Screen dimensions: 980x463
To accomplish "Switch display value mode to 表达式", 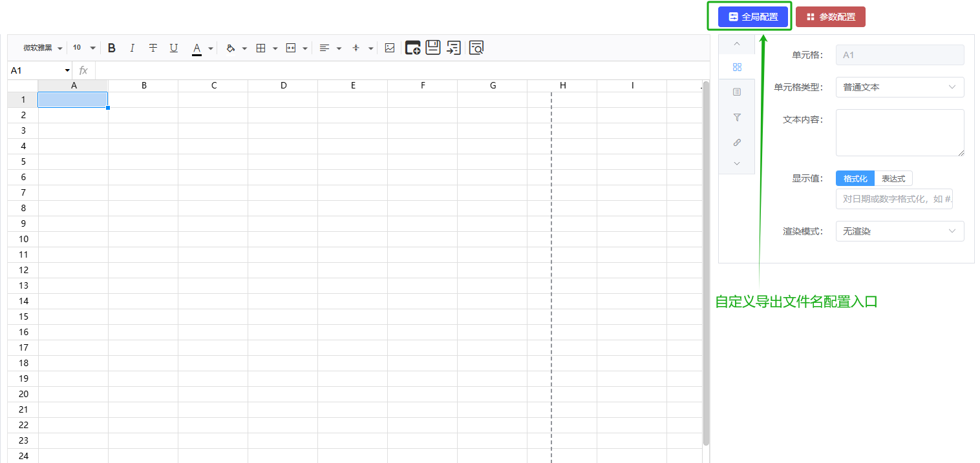I will 893,179.
